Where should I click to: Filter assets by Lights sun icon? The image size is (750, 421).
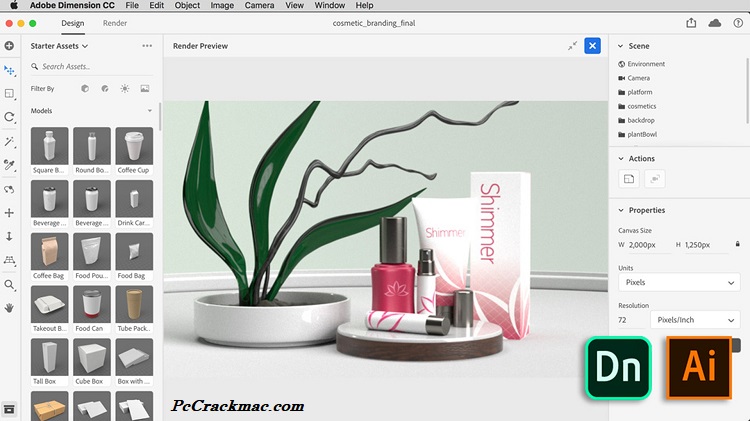[125, 88]
